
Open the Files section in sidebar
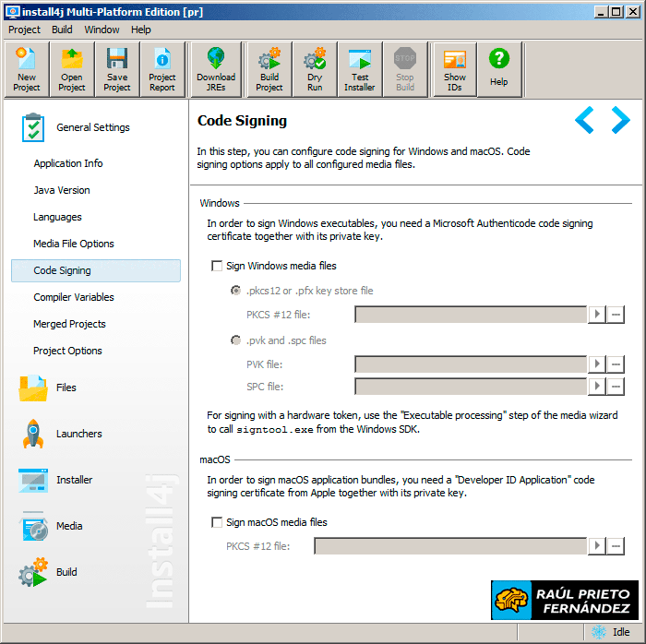[x=48, y=388]
